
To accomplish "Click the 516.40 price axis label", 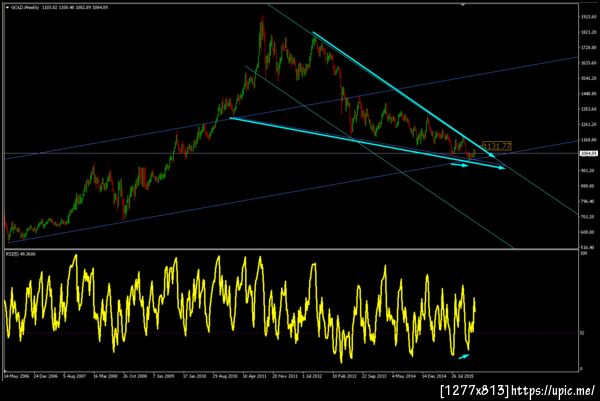I will 589,247.
